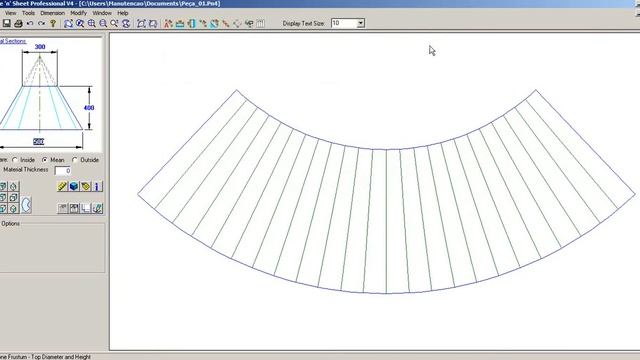640x360 pixels.
Task: Click the 'Top Diameter and Height' status bar text
Action: pyautogui.click(x=61, y=357)
